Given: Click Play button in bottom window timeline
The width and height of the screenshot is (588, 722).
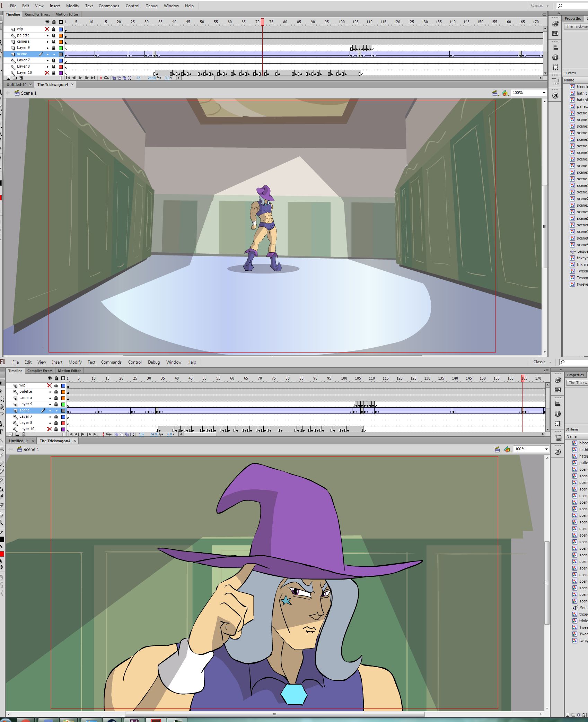Looking at the screenshot, I should click(x=83, y=434).
